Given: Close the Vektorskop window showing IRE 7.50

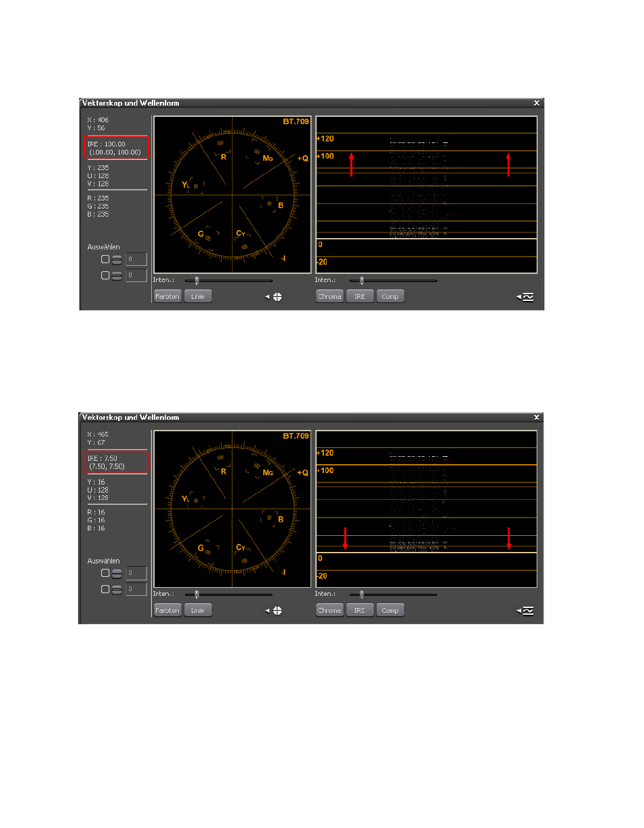Looking at the screenshot, I should (537, 418).
